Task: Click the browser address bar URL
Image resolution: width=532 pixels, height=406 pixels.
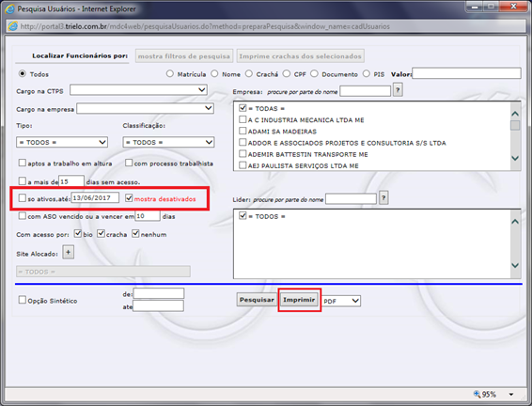Action: 205,26
